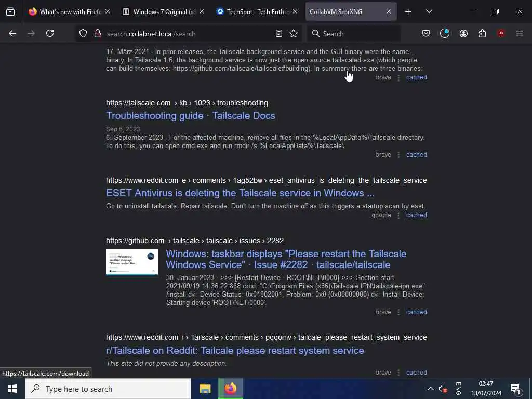Open cached link for ESET Antivirus result
532x399 pixels.
pyautogui.click(x=417, y=215)
